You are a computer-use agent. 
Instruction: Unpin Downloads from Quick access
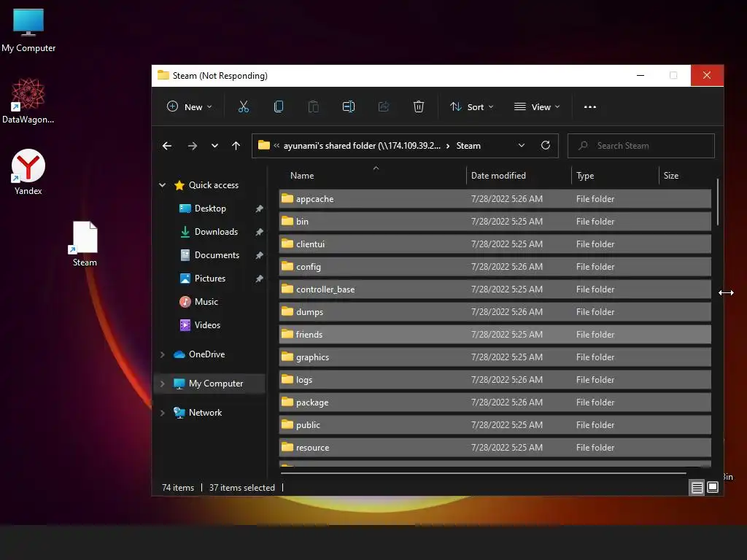click(x=259, y=232)
